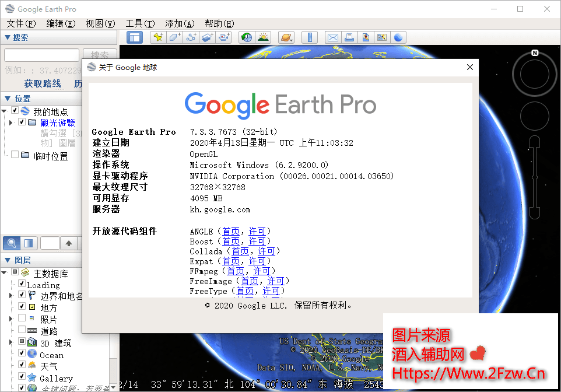Enable the 道路 layer checkbox
This screenshot has height=392, width=561.
[x=22, y=330]
